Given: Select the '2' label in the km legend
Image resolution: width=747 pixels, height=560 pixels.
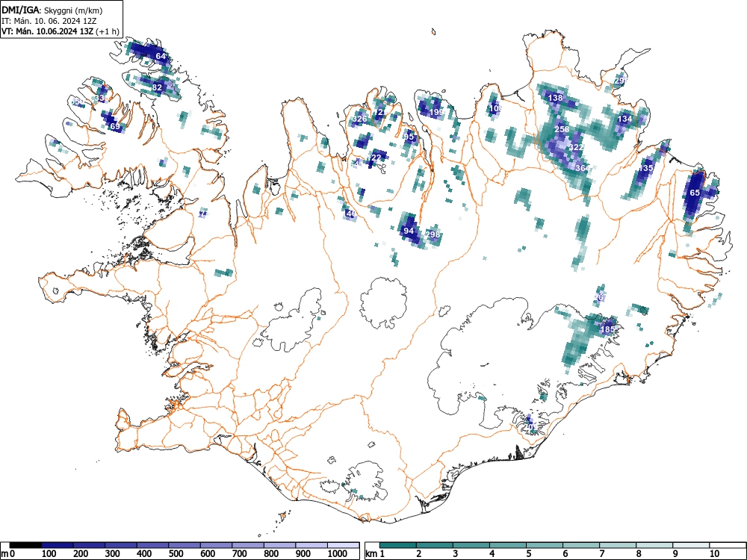Looking at the screenshot, I should 419,554.
